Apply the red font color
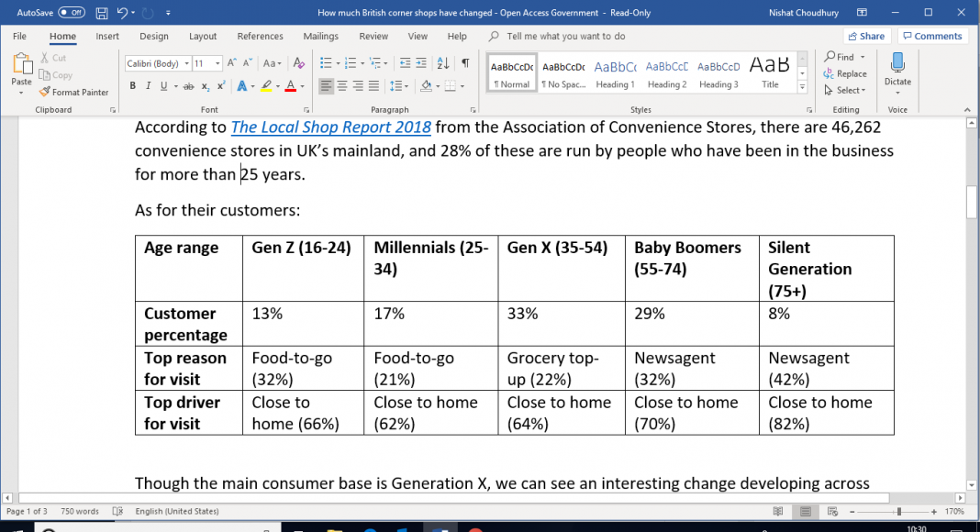Screen dimensions: 980x532 [290, 86]
